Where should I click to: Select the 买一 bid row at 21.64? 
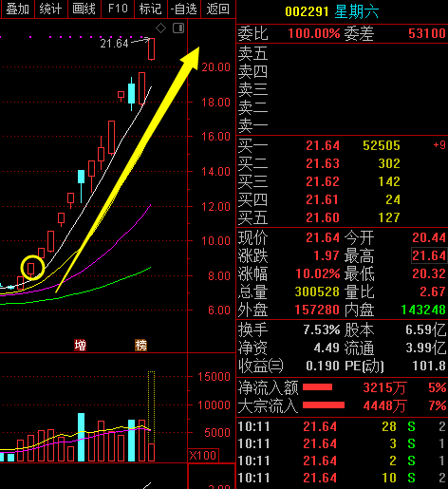(342, 145)
